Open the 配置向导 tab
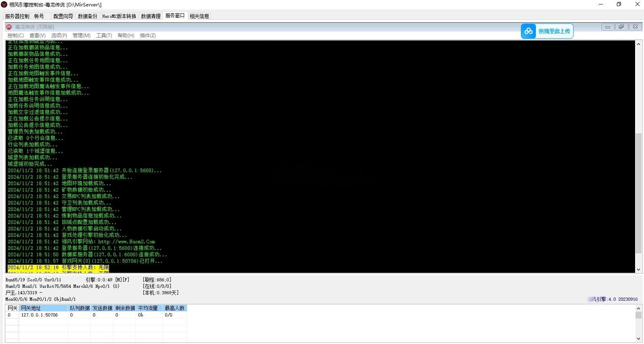Screen dimensions: 644x344 [x=63, y=16]
